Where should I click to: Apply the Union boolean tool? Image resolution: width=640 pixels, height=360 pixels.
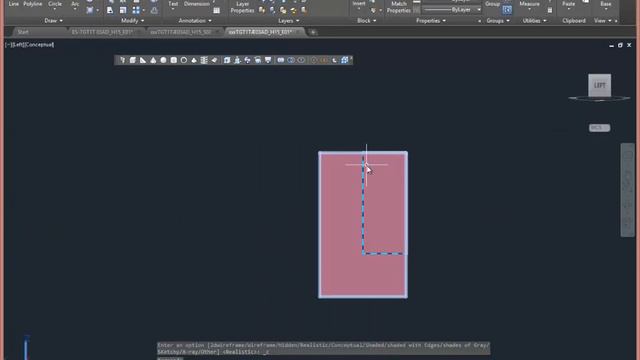tap(281, 60)
